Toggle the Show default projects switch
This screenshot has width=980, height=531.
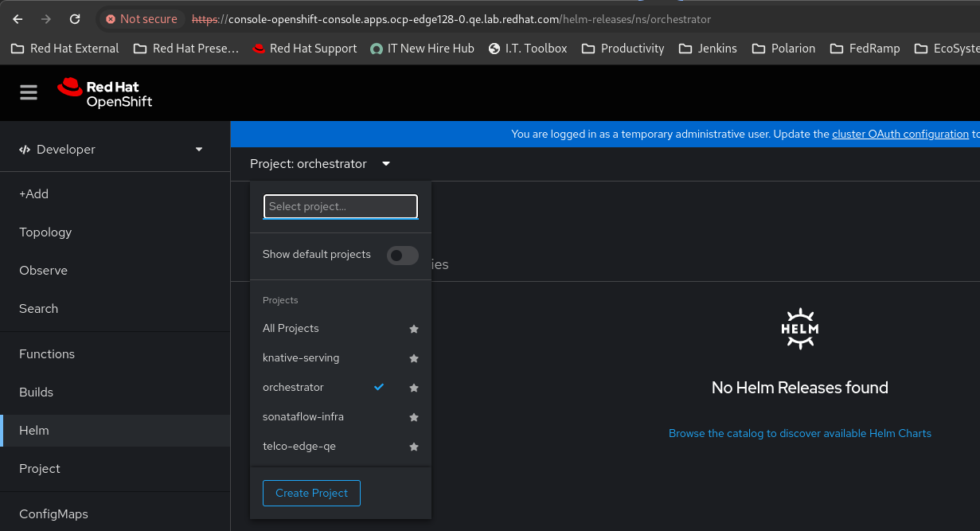[x=402, y=255]
